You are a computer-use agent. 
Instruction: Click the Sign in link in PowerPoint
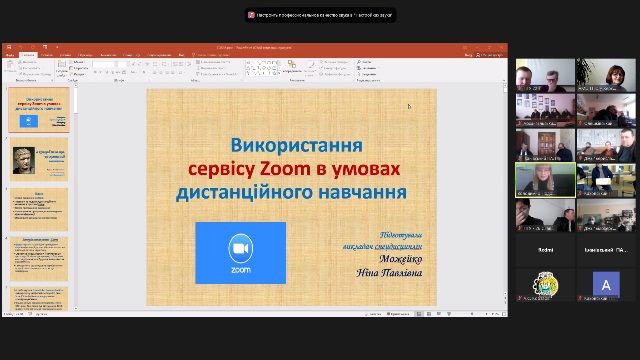[468, 55]
